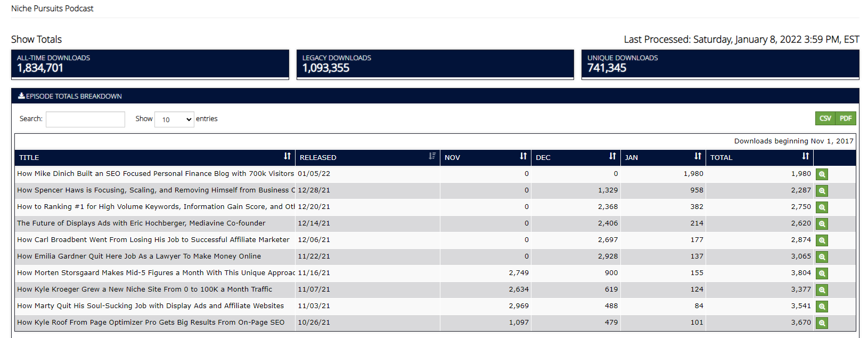Sort table by Released column icon
This screenshot has height=338, width=868.
432,156
